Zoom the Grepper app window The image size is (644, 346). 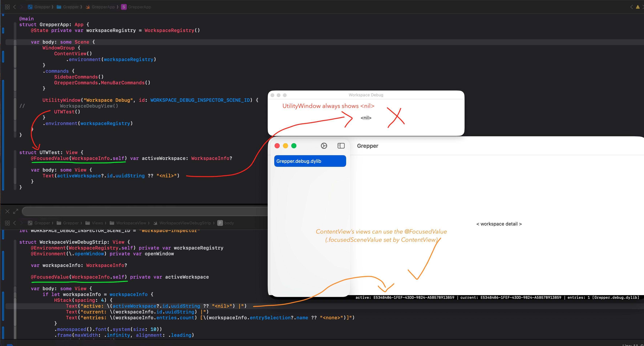point(294,146)
